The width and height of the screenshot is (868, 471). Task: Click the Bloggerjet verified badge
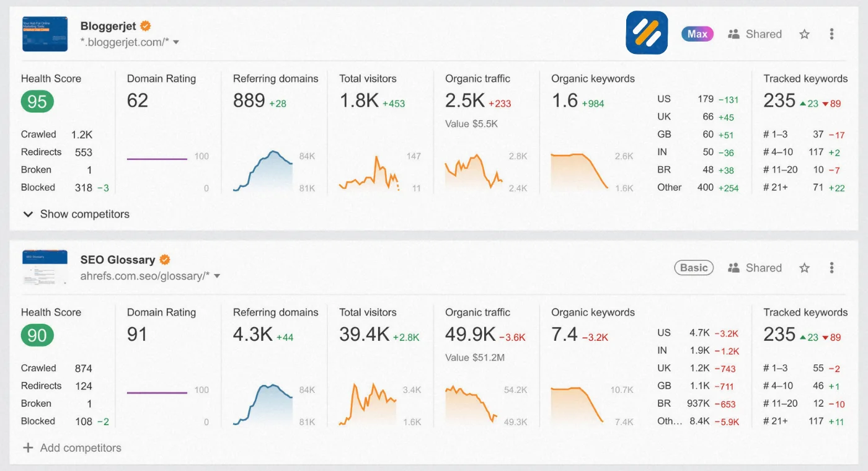coord(146,26)
